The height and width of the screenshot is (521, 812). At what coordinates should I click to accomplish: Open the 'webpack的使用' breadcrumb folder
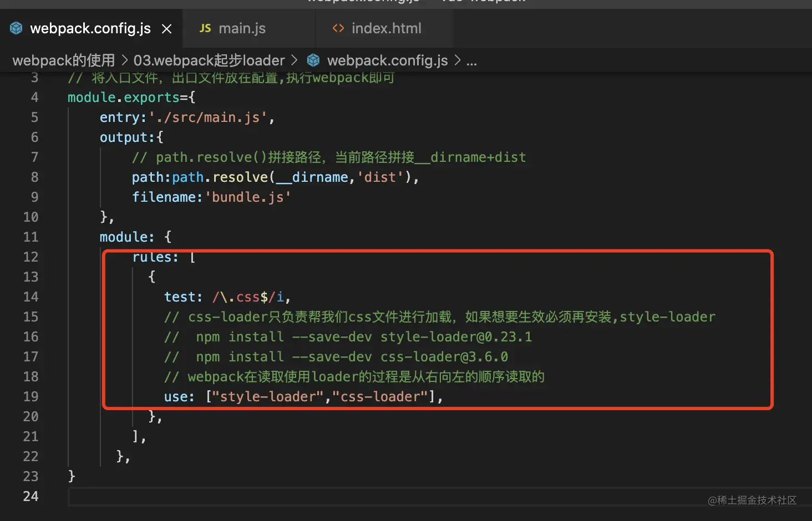click(64, 60)
